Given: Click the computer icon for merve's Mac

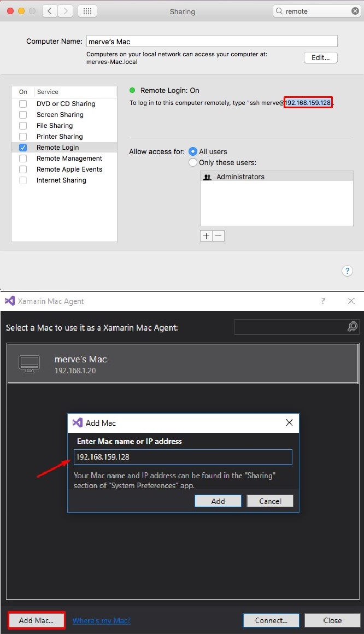Looking at the screenshot, I should 30,364.
